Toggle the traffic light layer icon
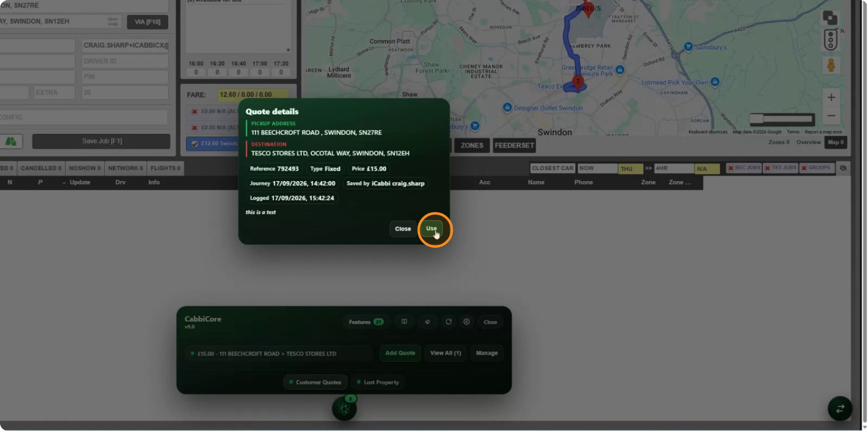Image resolution: width=868 pixels, height=431 pixels. click(x=831, y=40)
